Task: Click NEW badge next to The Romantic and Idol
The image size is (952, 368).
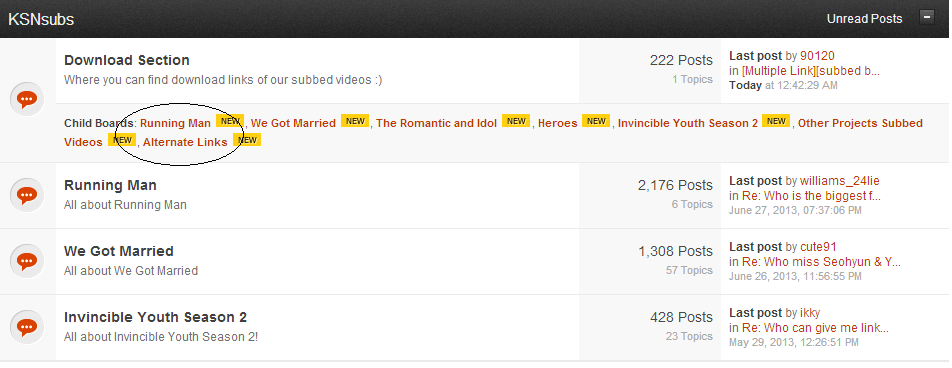Action: [516, 121]
